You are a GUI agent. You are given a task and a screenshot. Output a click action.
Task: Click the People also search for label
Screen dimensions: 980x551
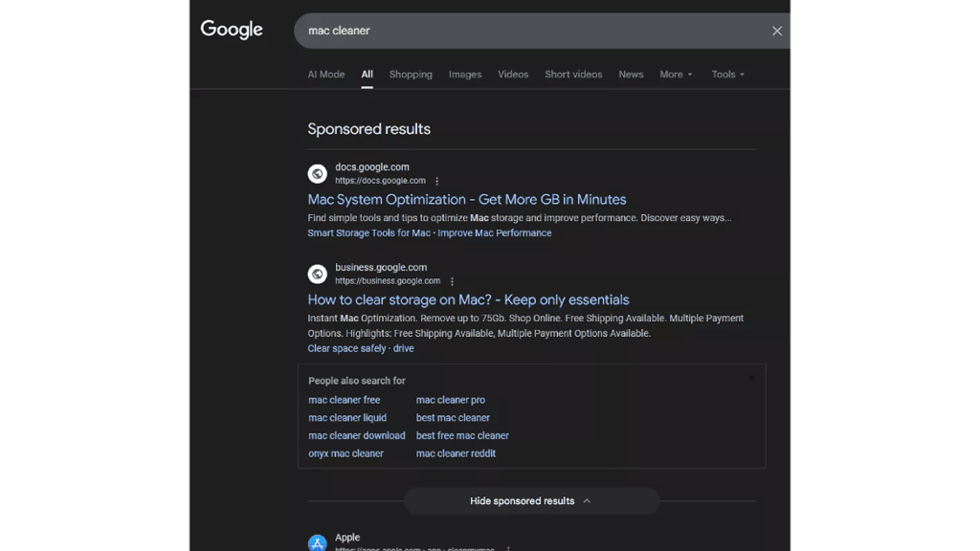(x=356, y=381)
